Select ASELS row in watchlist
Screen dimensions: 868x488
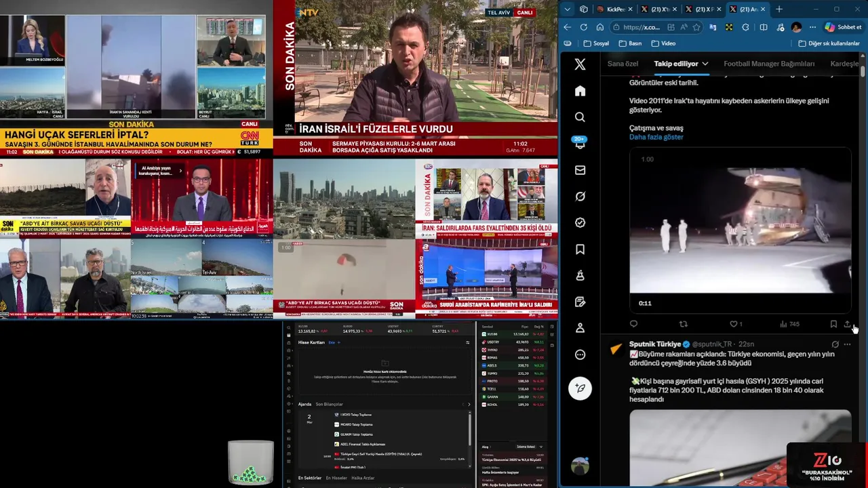(513, 365)
